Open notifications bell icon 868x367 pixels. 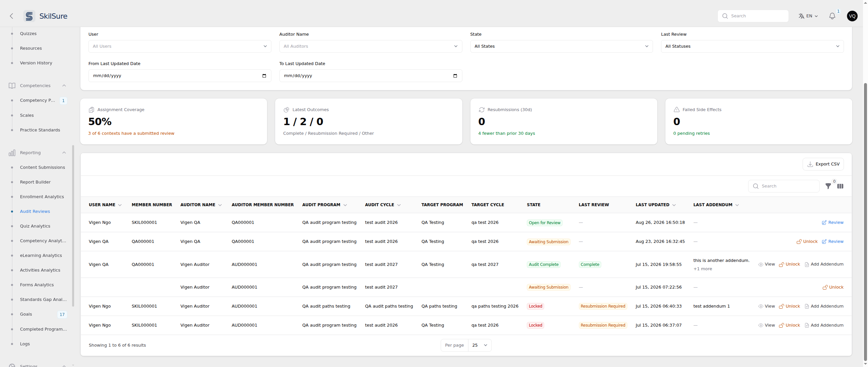click(832, 16)
